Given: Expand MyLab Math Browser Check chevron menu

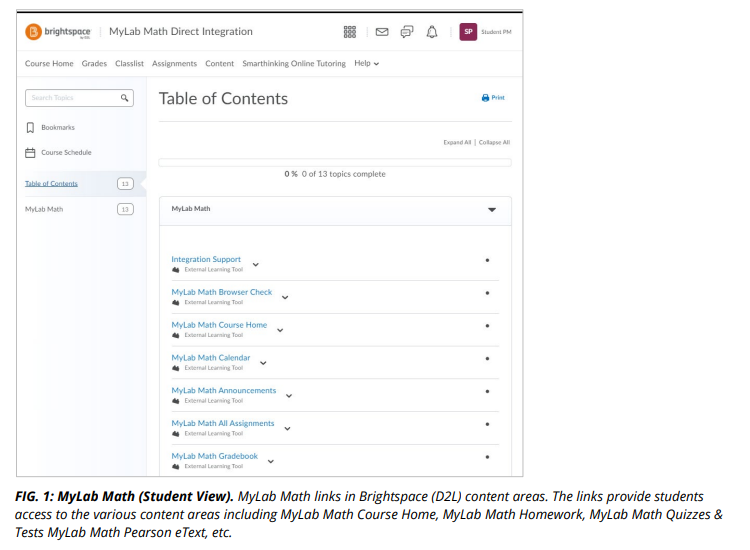Looking at the screenshot, I should [x=285, y=297].
